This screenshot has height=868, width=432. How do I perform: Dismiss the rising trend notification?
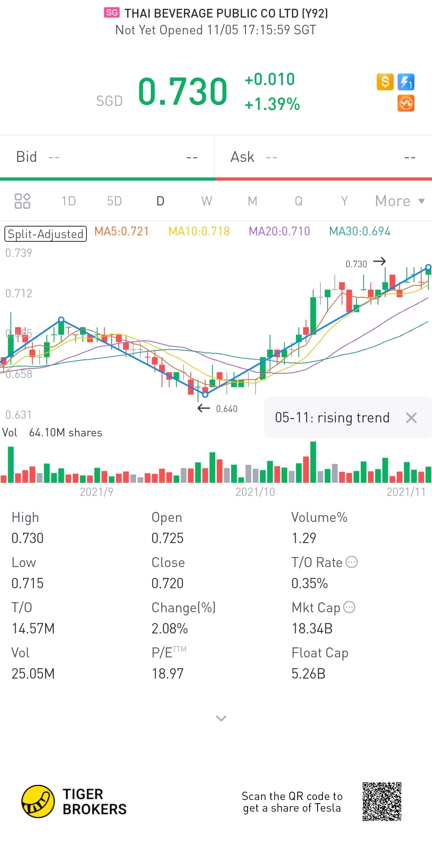[411, 418]
